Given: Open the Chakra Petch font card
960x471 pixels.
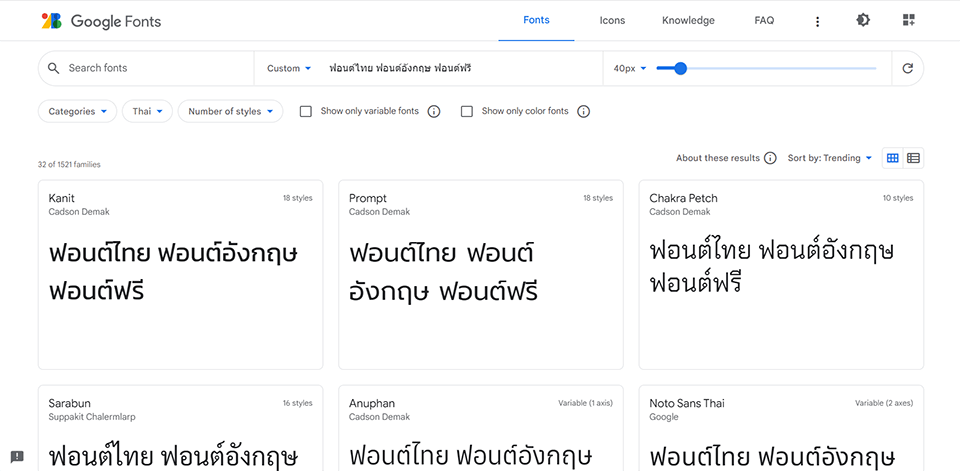Looking at the screenshot, I should (781, 275).
